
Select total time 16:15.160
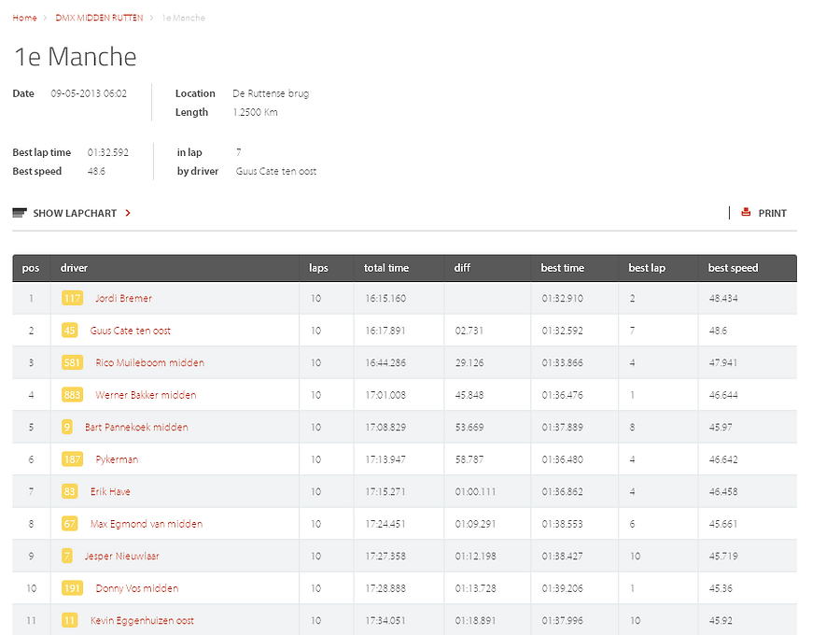(385, 298)
